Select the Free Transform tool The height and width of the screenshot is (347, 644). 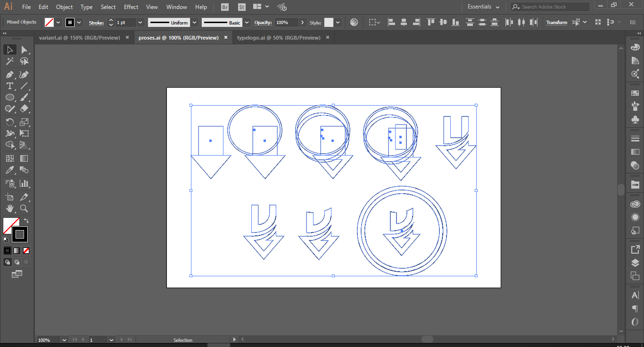tap(25, 133)
